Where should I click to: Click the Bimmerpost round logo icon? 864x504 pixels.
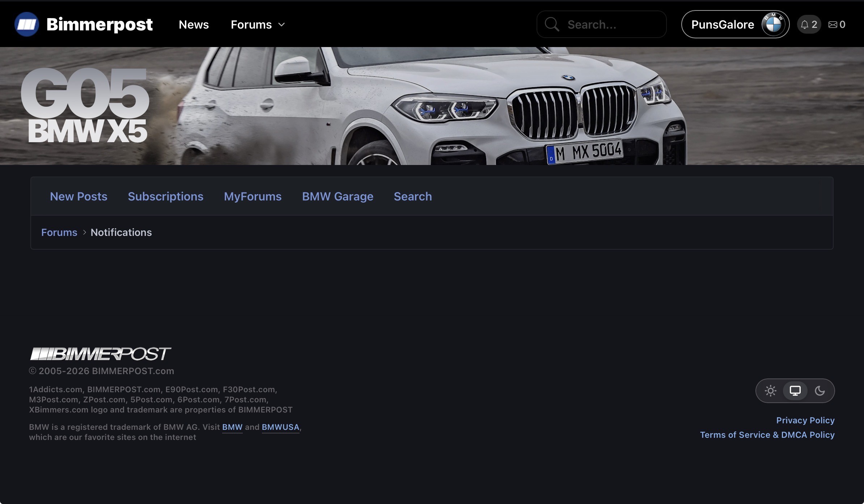(x=26, y=24)
